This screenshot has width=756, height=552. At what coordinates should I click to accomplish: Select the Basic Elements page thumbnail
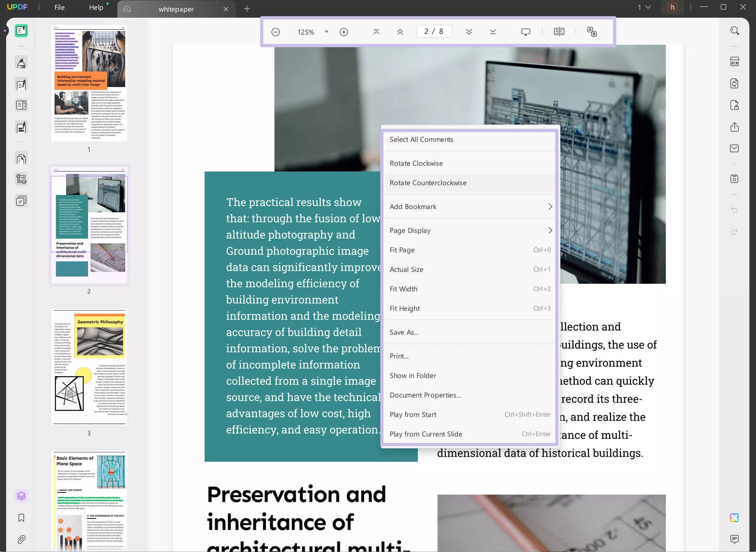click(89, 501)
